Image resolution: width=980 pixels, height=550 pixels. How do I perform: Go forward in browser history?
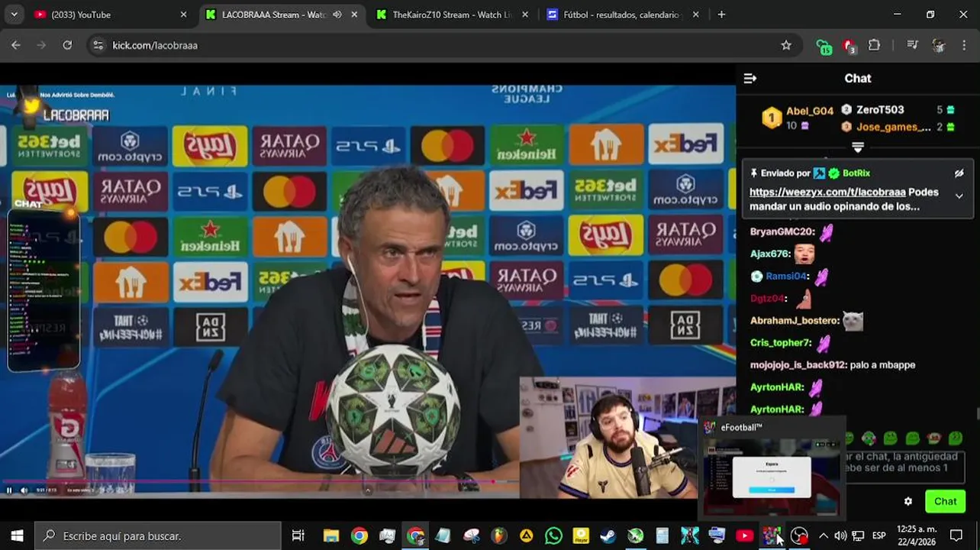[x=41, y=45]
